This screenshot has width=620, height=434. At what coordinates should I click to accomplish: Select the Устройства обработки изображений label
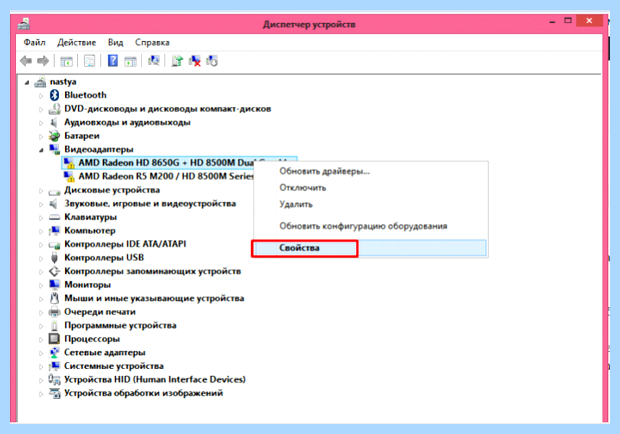tap(144, 393)
